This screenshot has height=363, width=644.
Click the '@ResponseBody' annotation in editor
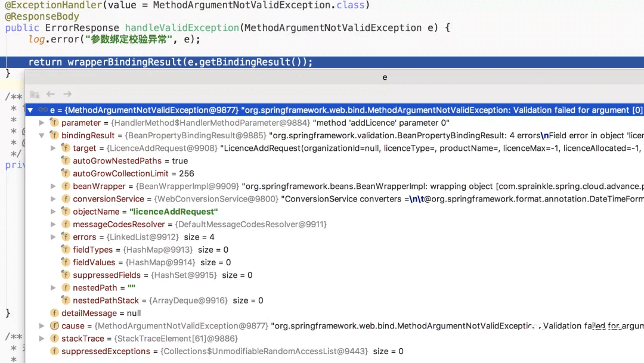pos(42,17)
